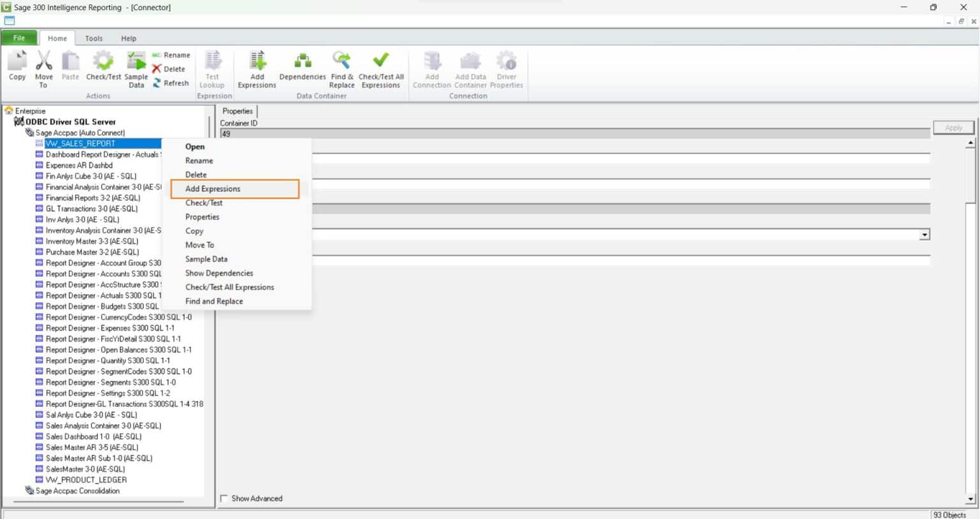
Task: Expand the Sage Accpac Consolidation node
Action: click(x=29, y=491)
